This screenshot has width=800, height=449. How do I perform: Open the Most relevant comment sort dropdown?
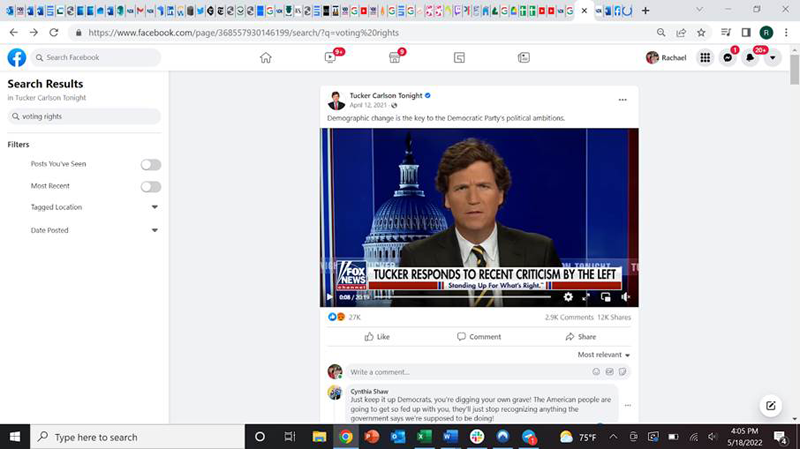click(x=604, y=355)
